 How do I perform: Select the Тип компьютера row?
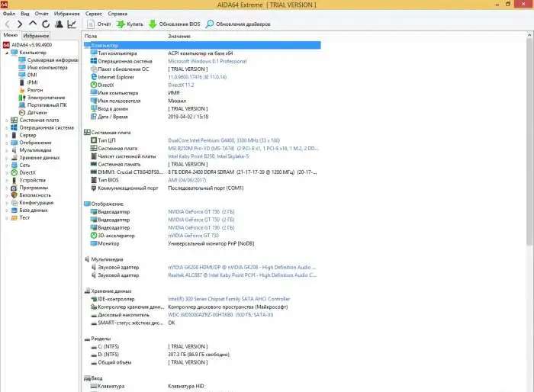202,53
